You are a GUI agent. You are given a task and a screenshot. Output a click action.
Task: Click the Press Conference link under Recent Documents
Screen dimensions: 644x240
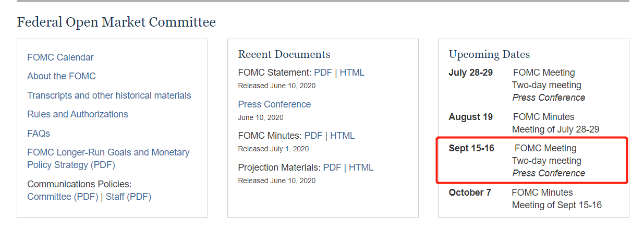pos(274,104)
